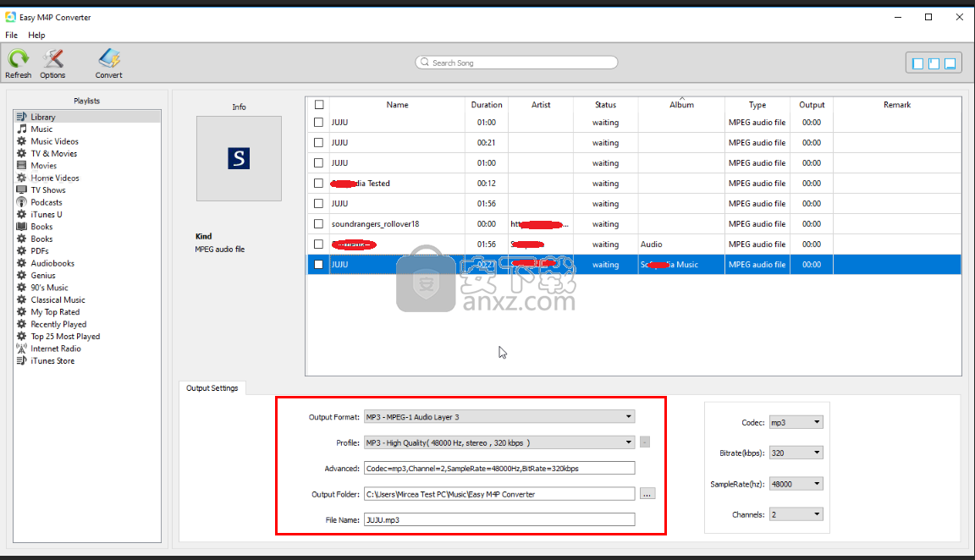
Task: Select the Output Settings tab
Action: [x=212, y=387]
